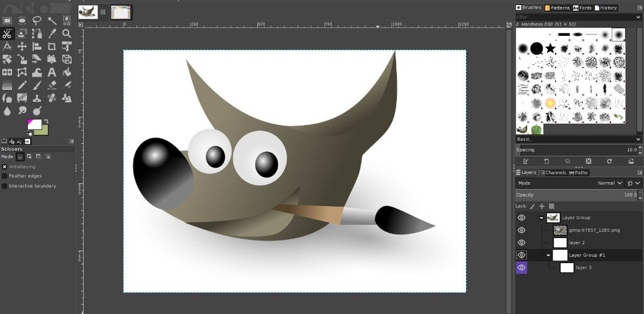Choose the Measure compass tool

pos(7,46)
